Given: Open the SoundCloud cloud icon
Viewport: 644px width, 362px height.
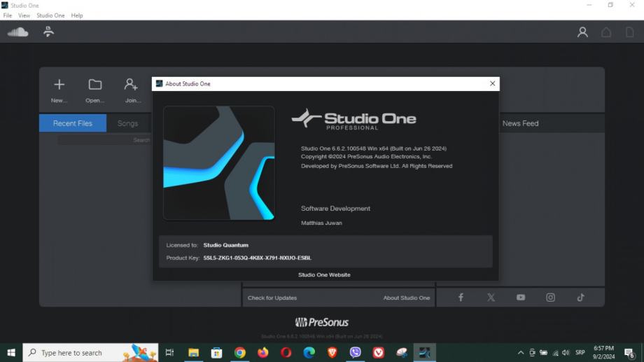Looking at the screenshot, I should [17, 32].
